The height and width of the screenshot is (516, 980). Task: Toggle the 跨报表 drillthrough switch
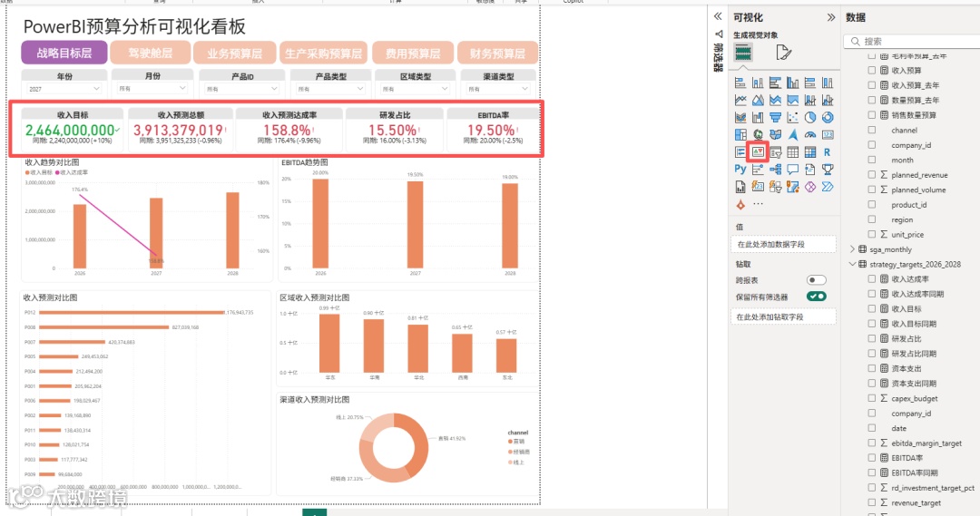[817, 280]
